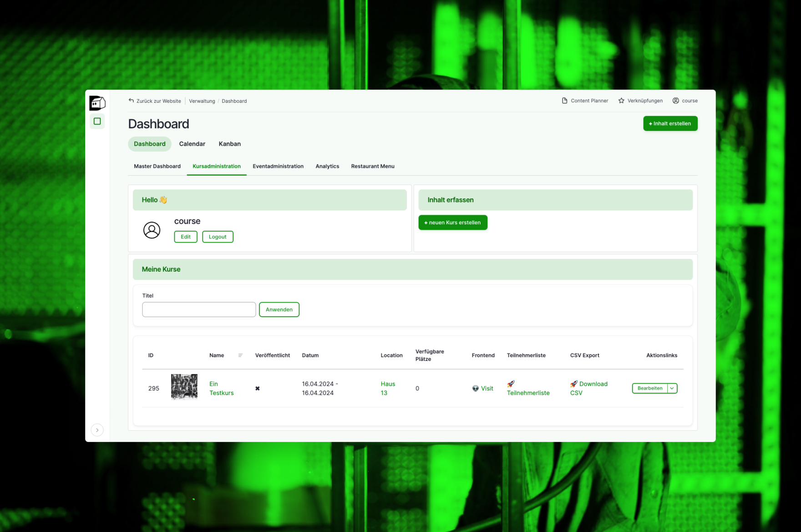Click the course account icon at top right
The width and height of the screenshot is (801, 532).
tap(676, 100)
